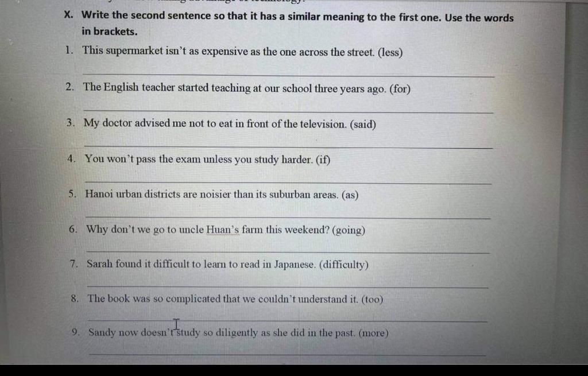Click the answer line under sentence 9
Viewport: 588px width, 376px height.
287,354
